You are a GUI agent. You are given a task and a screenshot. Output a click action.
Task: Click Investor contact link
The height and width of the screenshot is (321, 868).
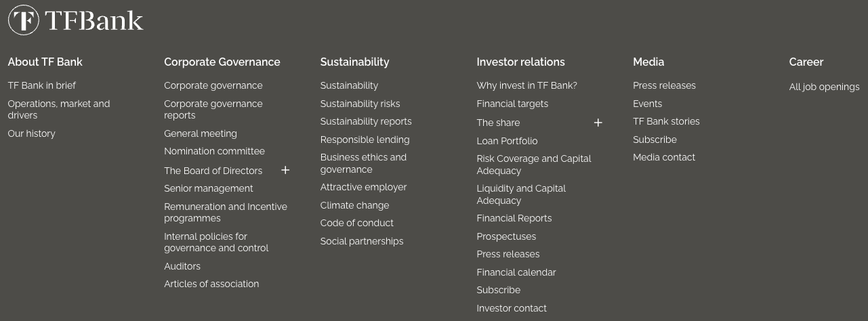click(x=512, y=308)
